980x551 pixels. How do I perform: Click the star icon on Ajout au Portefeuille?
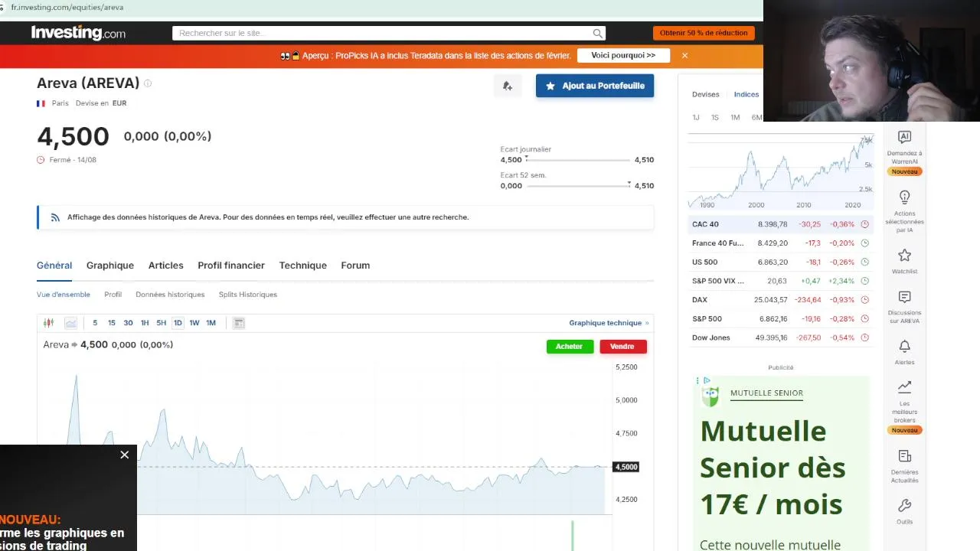[x=550, y=86]
